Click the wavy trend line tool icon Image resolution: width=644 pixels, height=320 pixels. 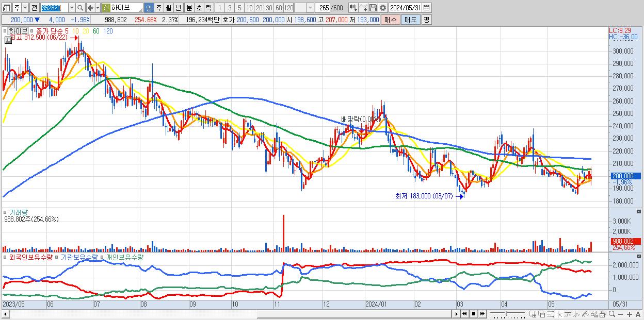[x=568, y=314]
